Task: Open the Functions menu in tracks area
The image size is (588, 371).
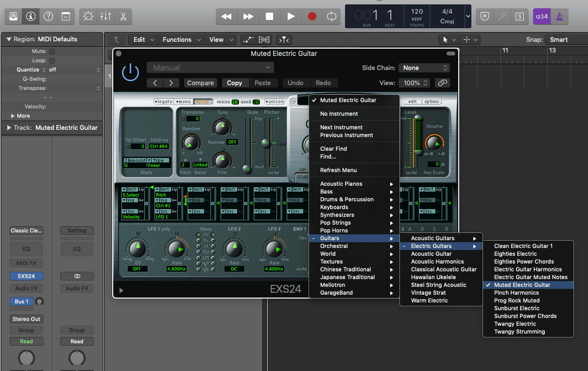Action: point(181,39)
